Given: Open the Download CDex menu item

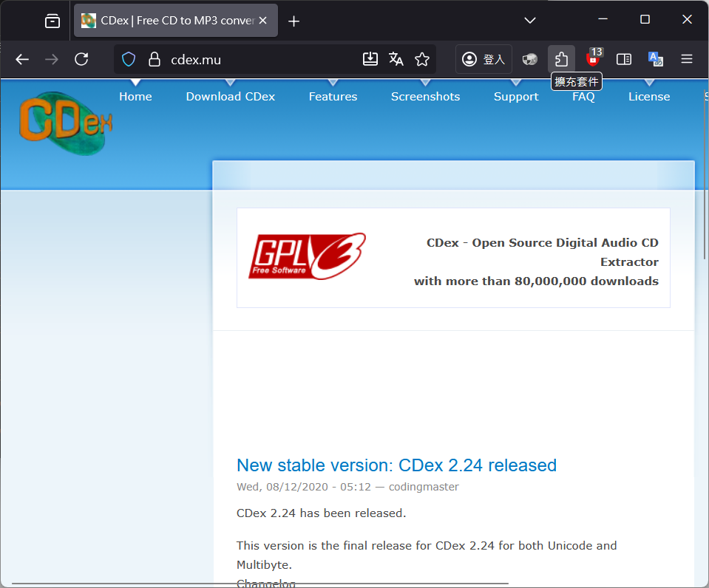Looking at the screenshot, I should pyautogui.click(x=230, y=97).
